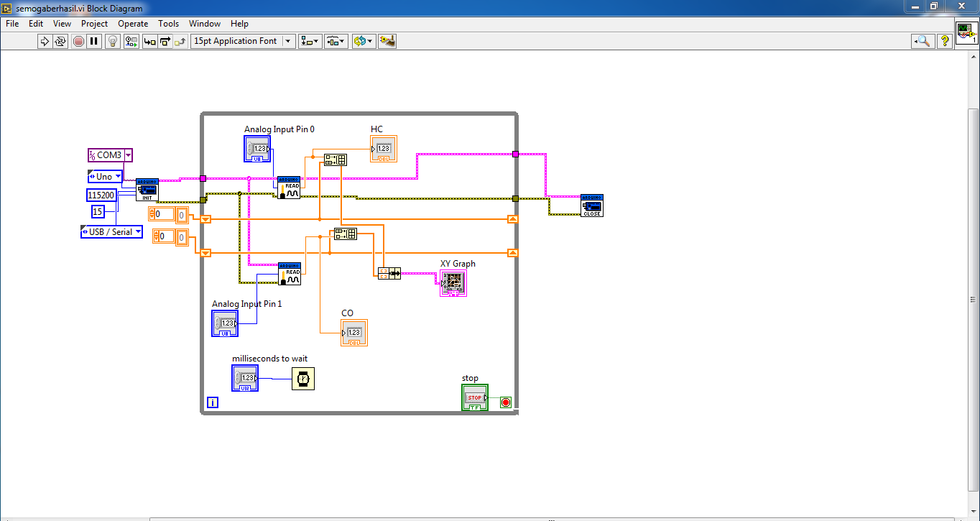Open the Project menu
Image resolution: width=980 pixels, height=521 pixels.
pyautogui.click(x=94, y=24)
